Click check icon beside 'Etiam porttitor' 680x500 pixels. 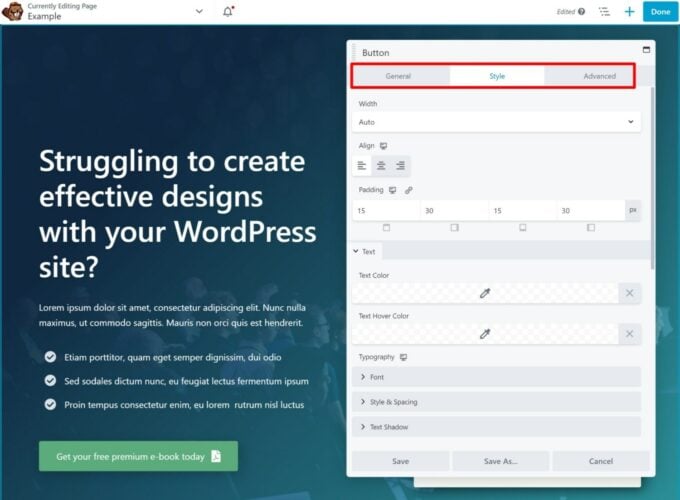(x=50, y=357)
